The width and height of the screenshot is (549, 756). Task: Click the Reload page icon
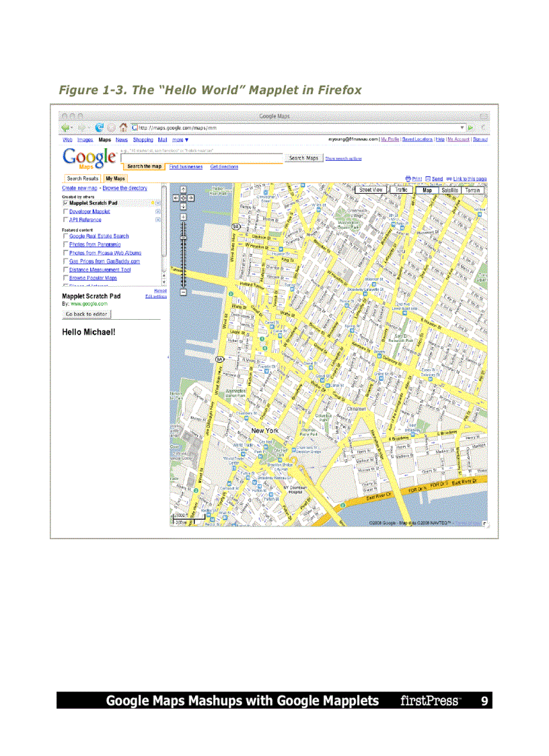(99, 126)
